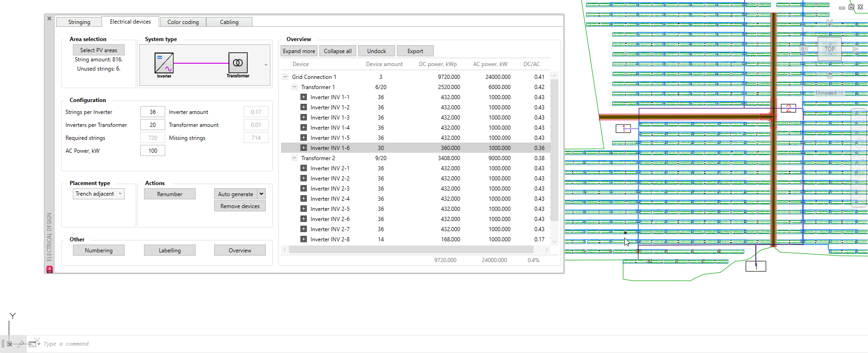Collapse the Transformer 2 node
The height and width of the screenshot is (353, 868).
pos(294,158)
